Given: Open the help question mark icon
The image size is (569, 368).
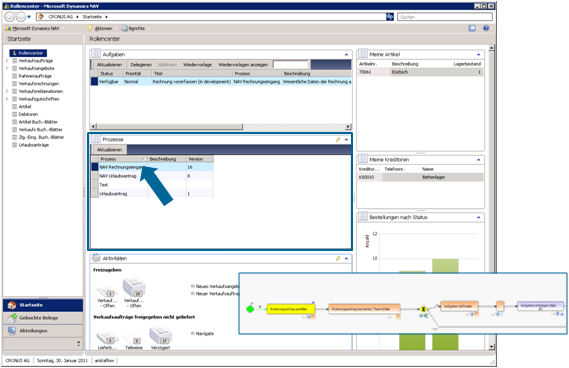Looking at the screenshot, I should pos(486,28).
